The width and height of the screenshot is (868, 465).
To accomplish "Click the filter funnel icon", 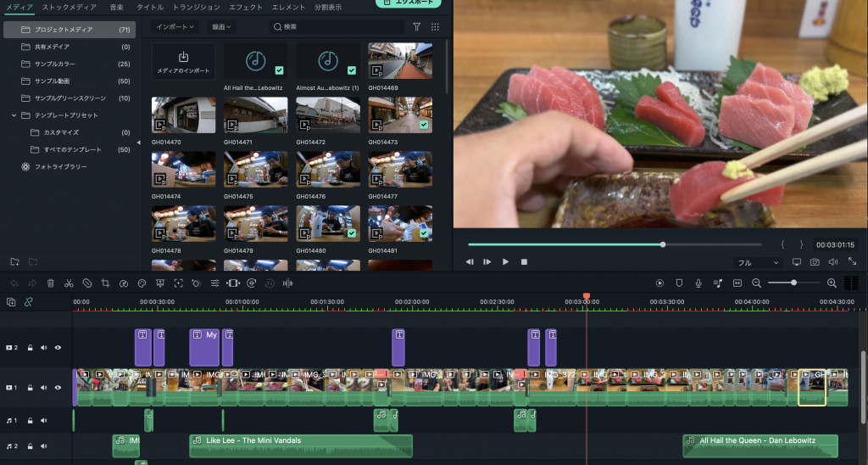I will click(x=417, y=26).
